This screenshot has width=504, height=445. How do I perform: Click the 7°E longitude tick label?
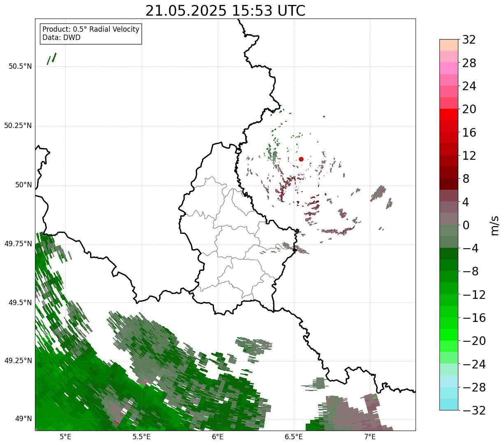370,437
